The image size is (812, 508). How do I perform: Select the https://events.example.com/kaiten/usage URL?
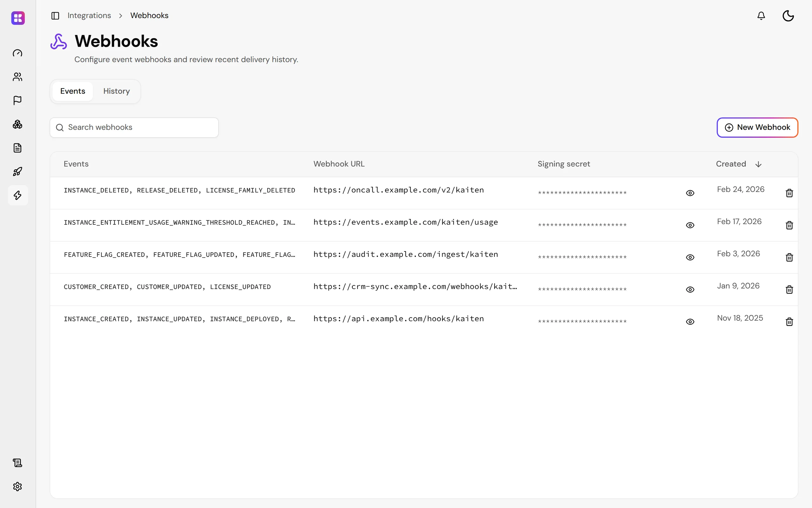coord(406,223)
